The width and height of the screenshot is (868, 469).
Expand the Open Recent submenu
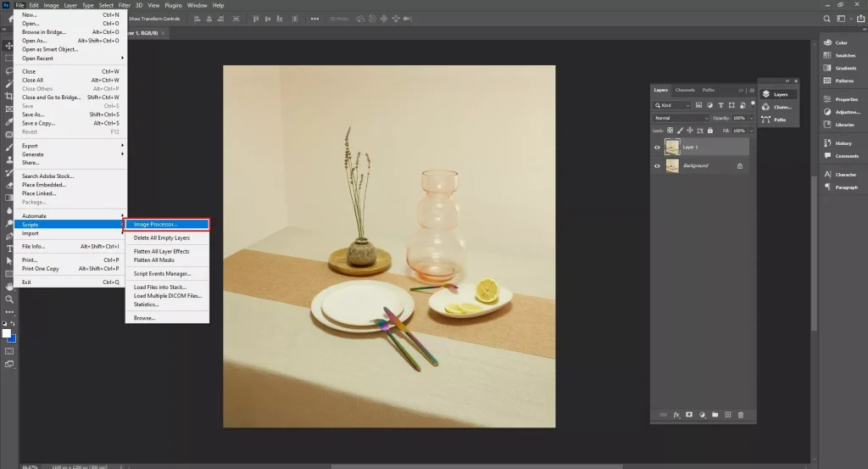(72, 59)
